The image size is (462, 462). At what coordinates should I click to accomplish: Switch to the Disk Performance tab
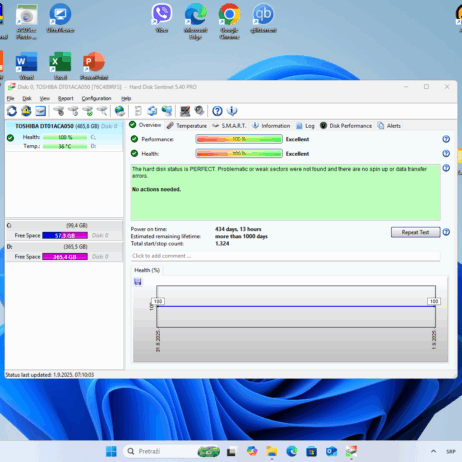pyautogui.click(x=346, y=126)
